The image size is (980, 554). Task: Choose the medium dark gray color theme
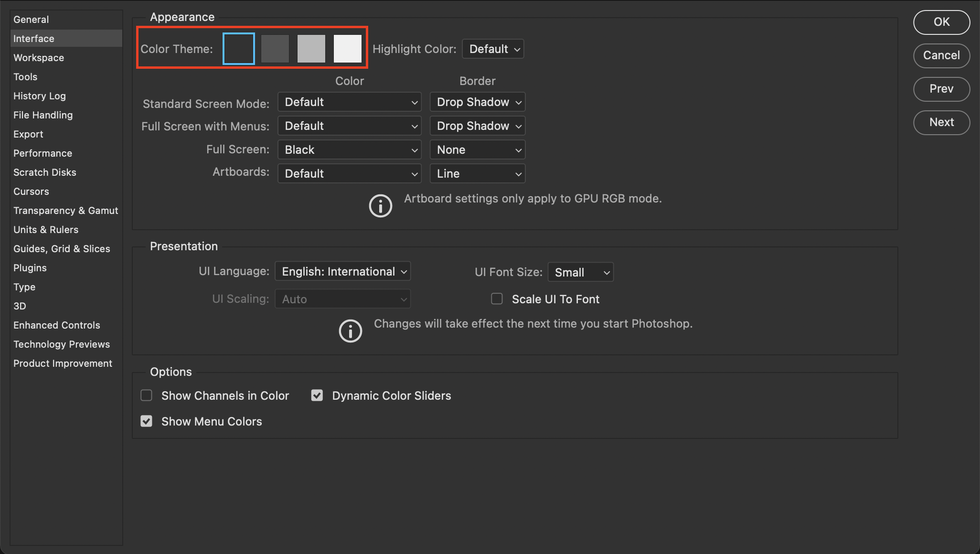coord(275,49)
